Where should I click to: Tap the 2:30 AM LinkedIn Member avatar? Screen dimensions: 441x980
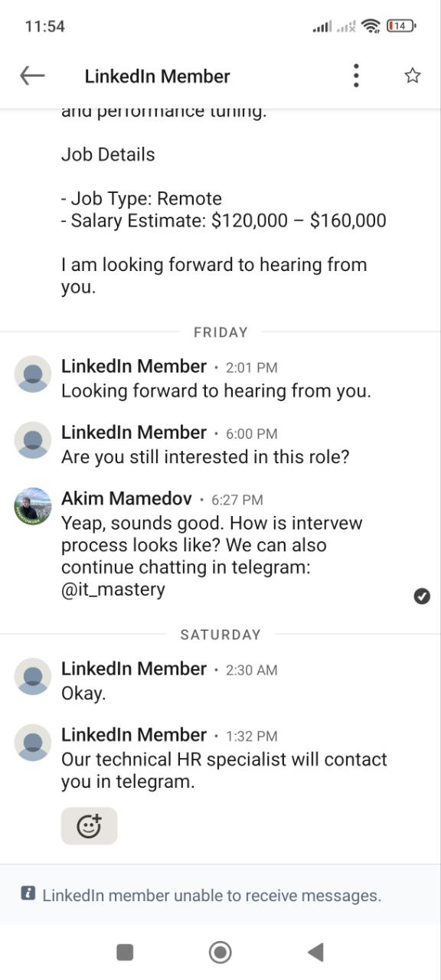[x=33, y=676]
